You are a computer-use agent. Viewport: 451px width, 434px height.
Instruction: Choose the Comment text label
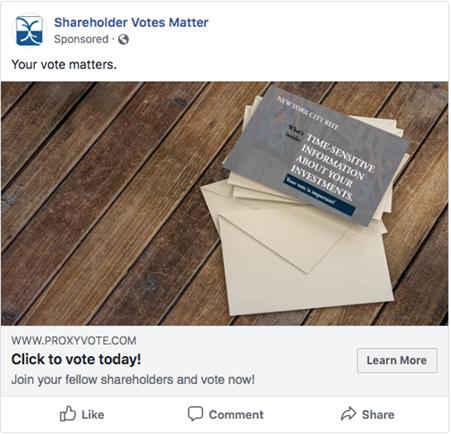[x=236, y=415]
